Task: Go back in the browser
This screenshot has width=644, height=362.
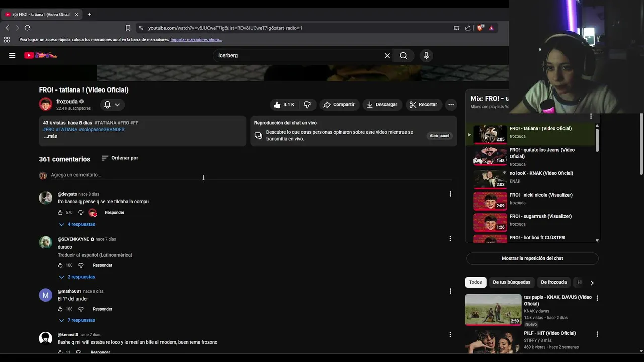Action: pos(7,28)
